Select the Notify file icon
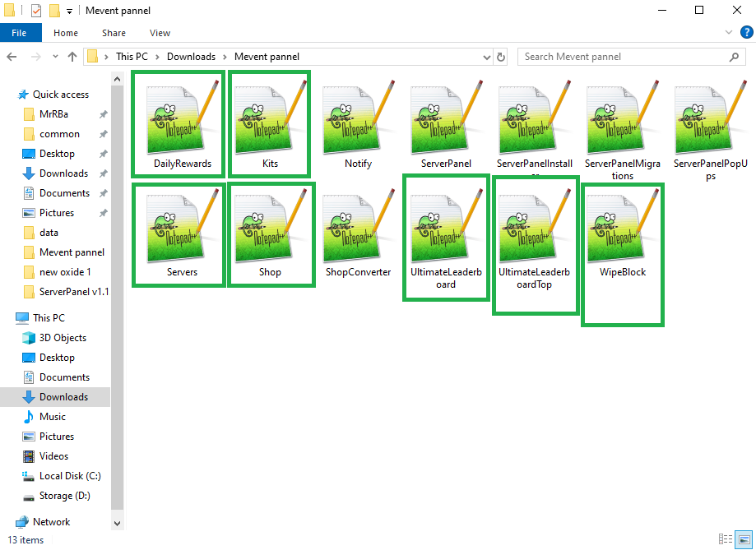Image resolution: width=756 pixels, height=550 pixels. click(358, 118)
